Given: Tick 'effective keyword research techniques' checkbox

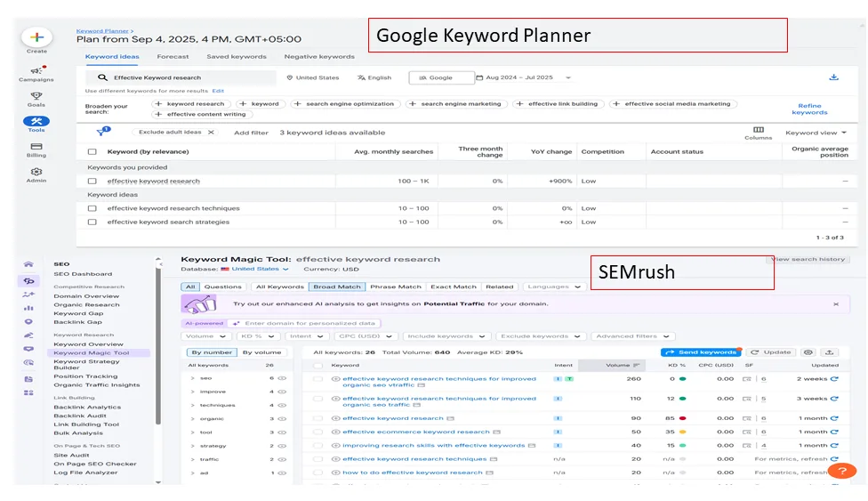Looking at the screenshot, I should coord(92,208).
